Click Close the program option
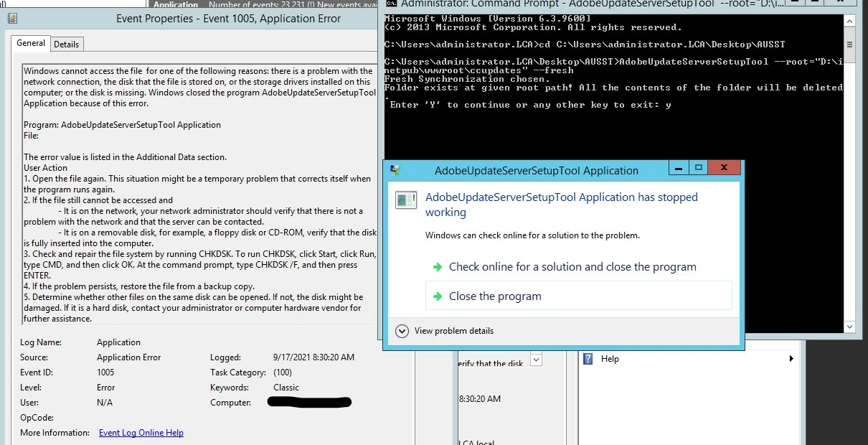868x445 pixels. pos(578,296)
